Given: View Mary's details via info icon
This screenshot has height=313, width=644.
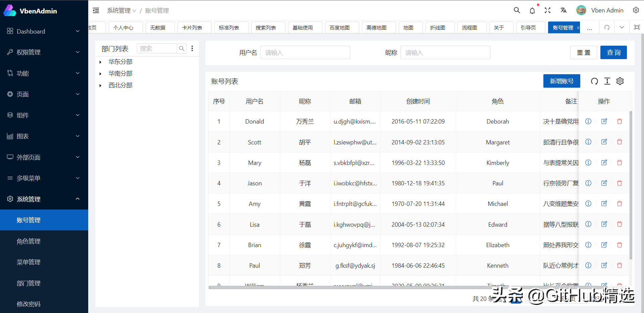Looking at the screenshot, I should click(588, 163).
